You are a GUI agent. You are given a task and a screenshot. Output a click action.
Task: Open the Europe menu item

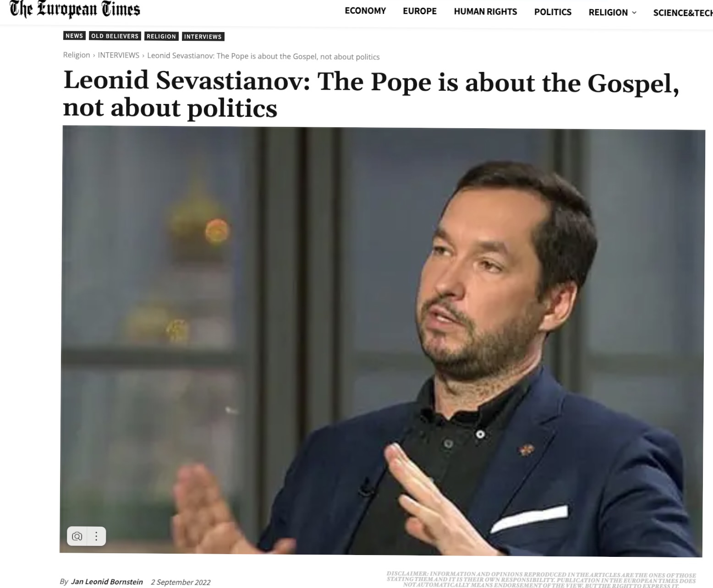420,11
